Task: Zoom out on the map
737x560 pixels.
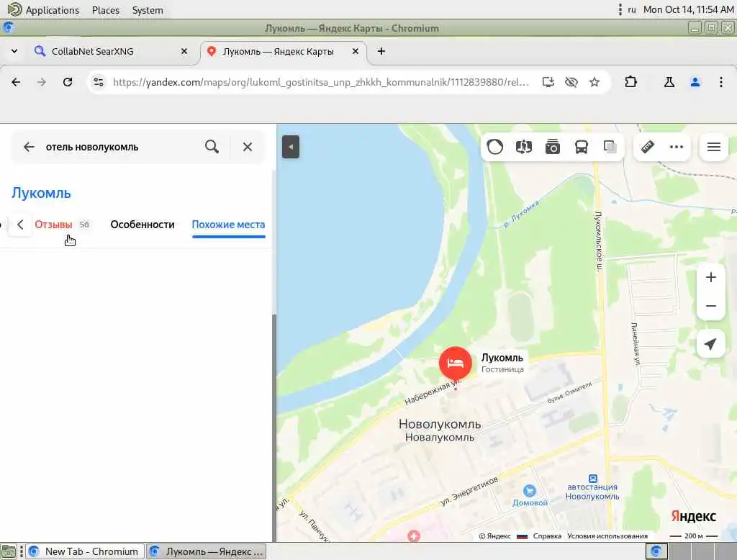Action: click(710, 306)
